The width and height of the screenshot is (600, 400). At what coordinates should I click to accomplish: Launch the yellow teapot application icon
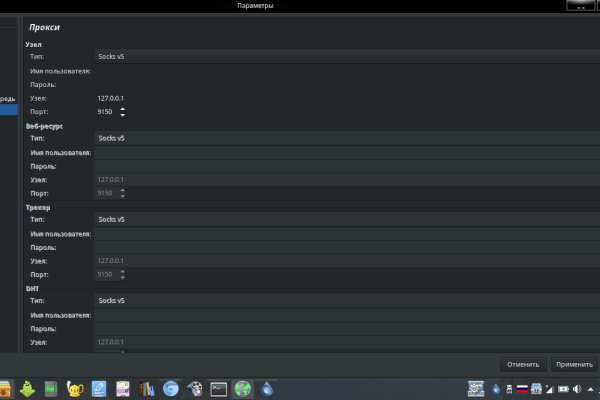pyautogui.click(x=75, y=389)
